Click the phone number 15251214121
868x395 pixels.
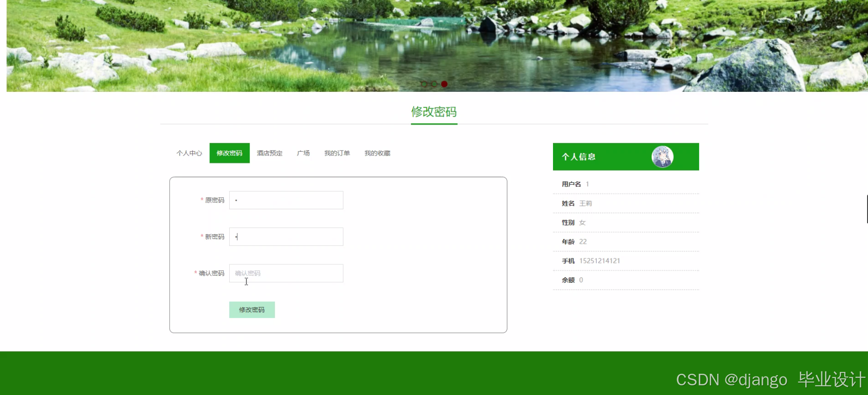(x=600, y=261)
